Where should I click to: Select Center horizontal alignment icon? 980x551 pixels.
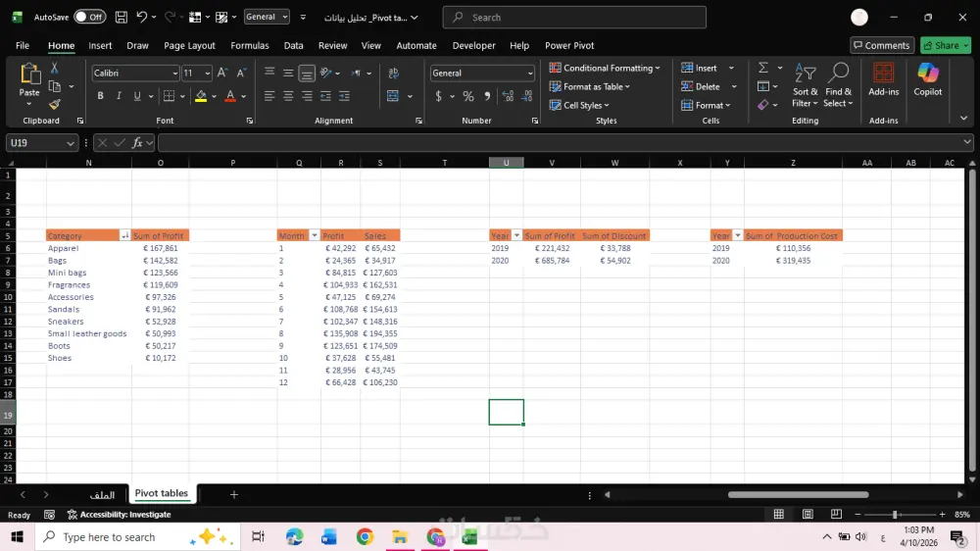288,96
